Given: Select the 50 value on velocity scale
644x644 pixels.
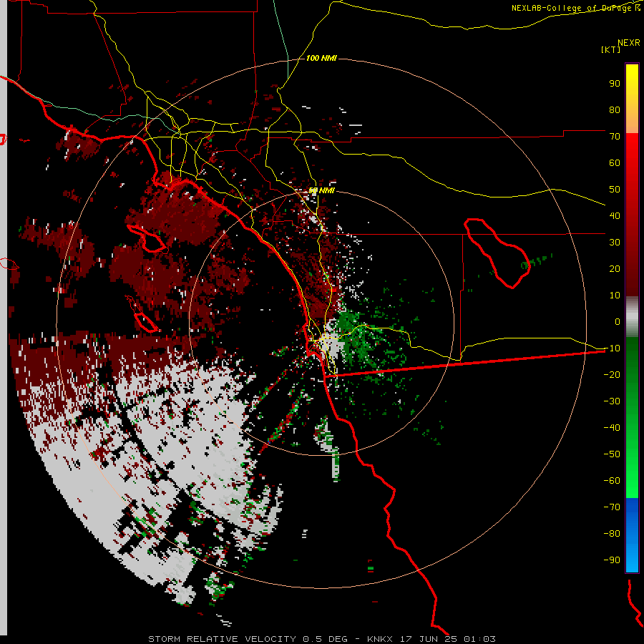Looking at the screenshot, I should (x=615, y=190).
